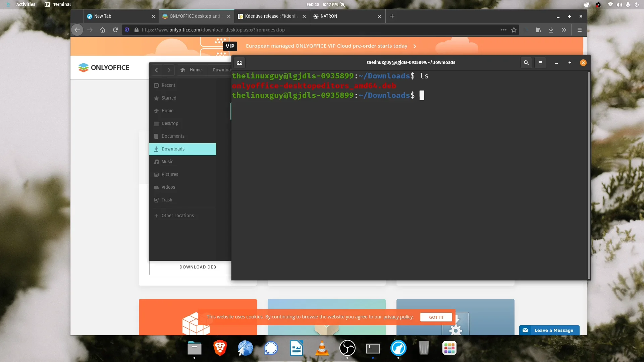Click the Firefox back arrow button
The height and width of the screenshot is (362, 644).
pos(77,30)
